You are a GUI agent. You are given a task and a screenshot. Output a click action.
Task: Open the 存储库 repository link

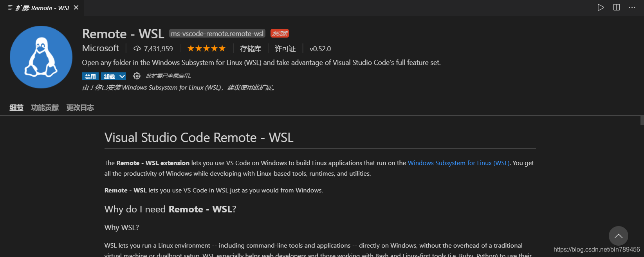pyautogui.click(x=251, y=49)
